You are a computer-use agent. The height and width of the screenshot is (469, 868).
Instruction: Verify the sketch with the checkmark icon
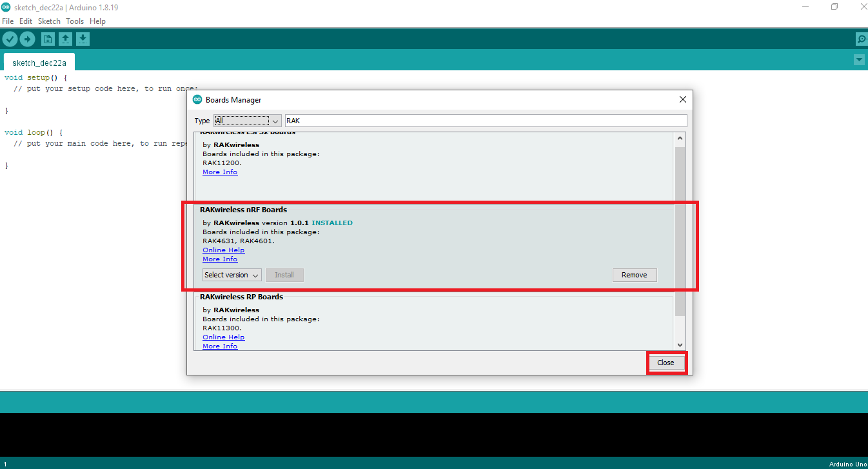coord(10,39)
